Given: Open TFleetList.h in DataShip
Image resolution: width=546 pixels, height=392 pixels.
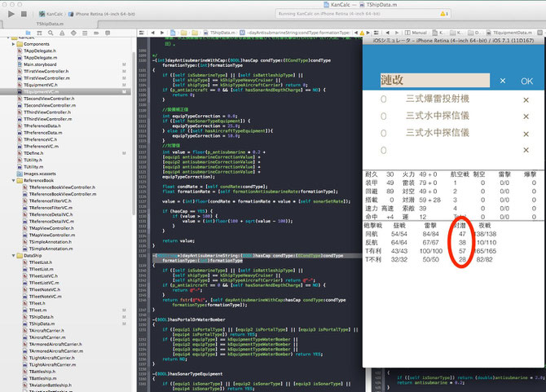Looking at the screenshot, I should (x=41, y=262).
